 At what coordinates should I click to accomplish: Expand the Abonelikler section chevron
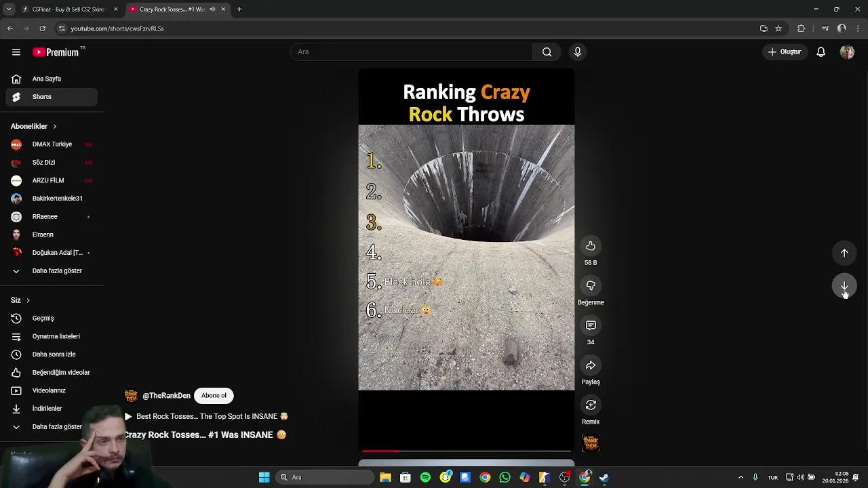pos(55,127)
